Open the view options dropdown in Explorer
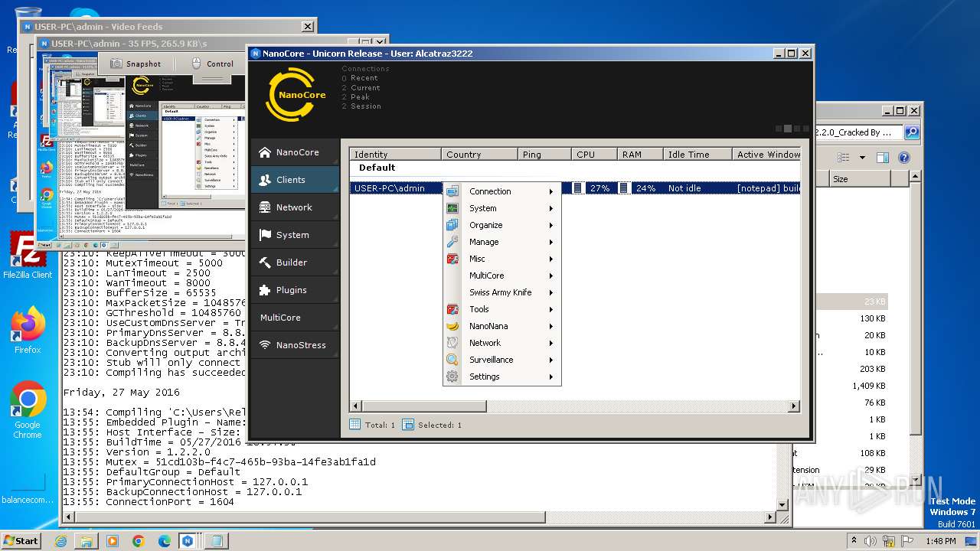 point(862,158)
